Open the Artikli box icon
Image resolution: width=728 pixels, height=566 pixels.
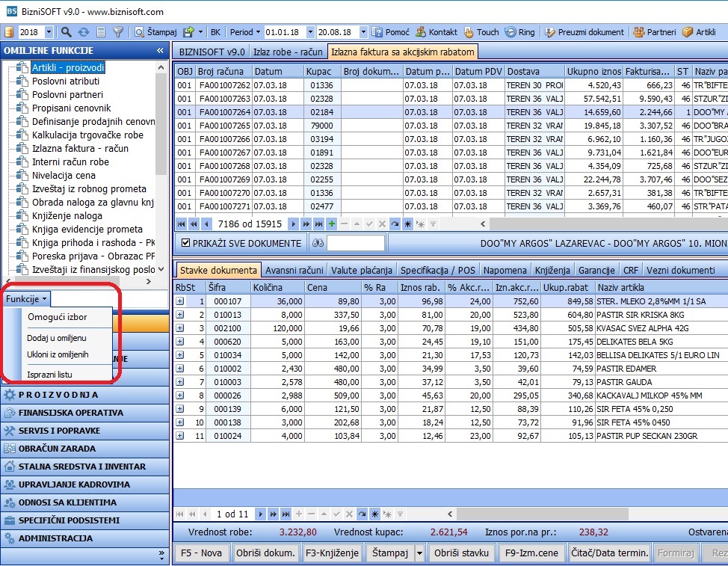(x=687, y=32)
